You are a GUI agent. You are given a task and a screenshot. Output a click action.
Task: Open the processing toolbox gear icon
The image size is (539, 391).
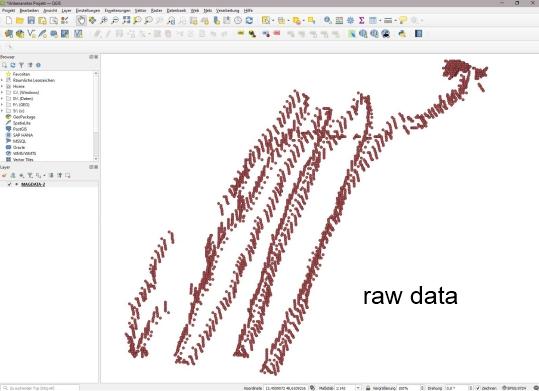pyautogui.click(x=350, y=21)
